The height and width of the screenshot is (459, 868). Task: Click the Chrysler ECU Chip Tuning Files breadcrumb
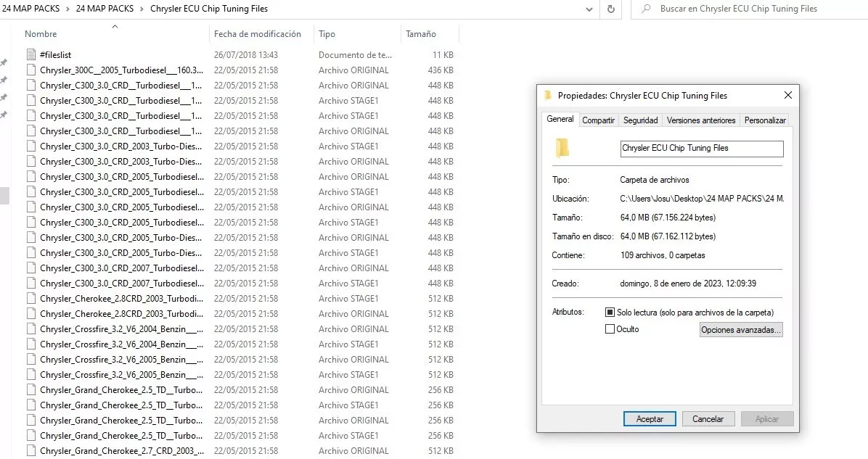click(209, 9)
